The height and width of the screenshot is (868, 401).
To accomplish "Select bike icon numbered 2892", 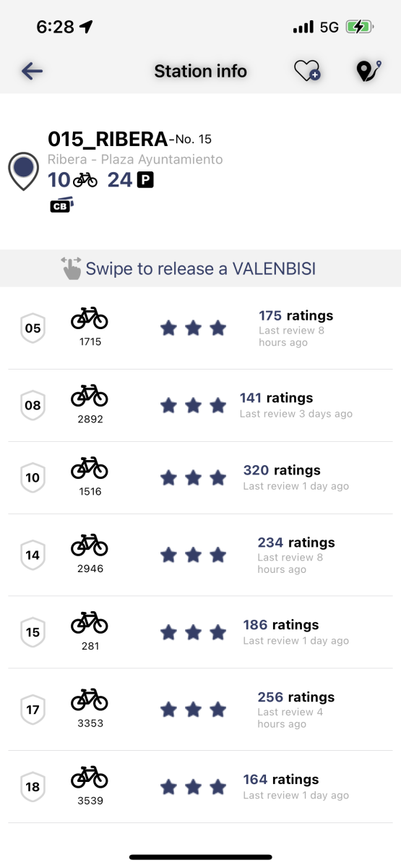I will pos(90,396).
